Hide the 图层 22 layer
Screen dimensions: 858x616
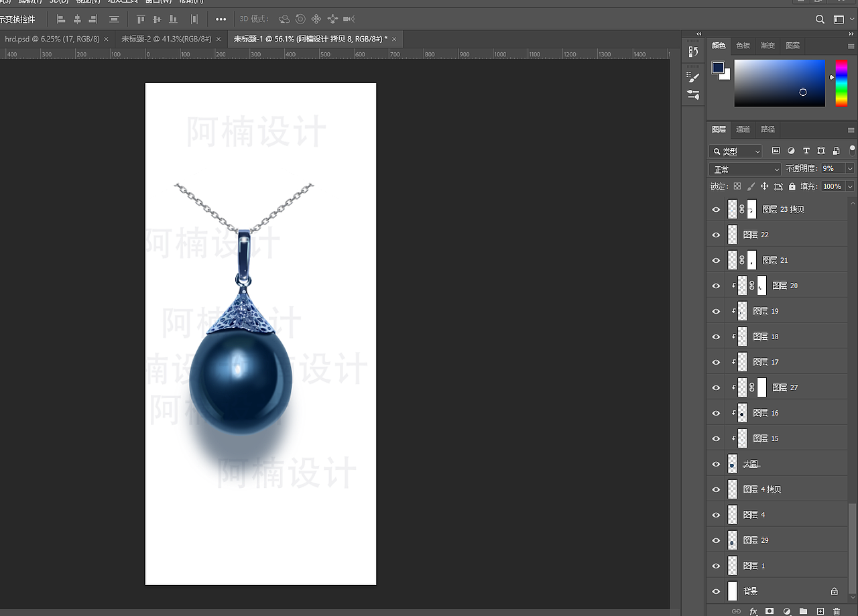point(716,235)
